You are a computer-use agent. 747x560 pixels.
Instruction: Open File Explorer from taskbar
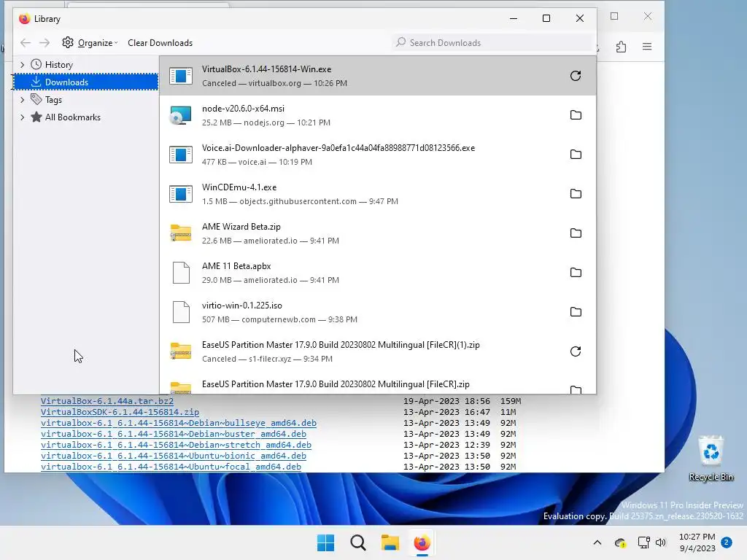pyautogui.click(x=390, y=542)
